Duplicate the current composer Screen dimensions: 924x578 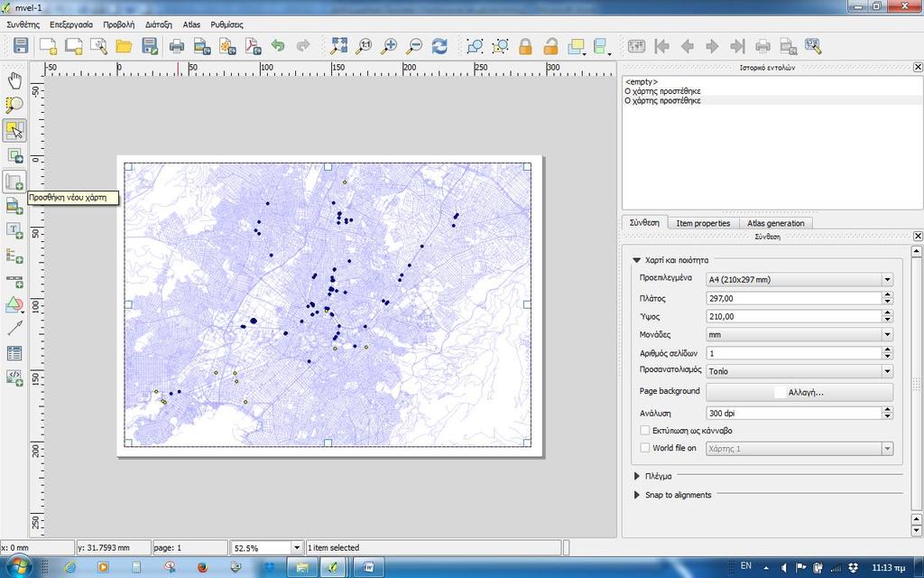pyautogui.click(x=74, y=46)
